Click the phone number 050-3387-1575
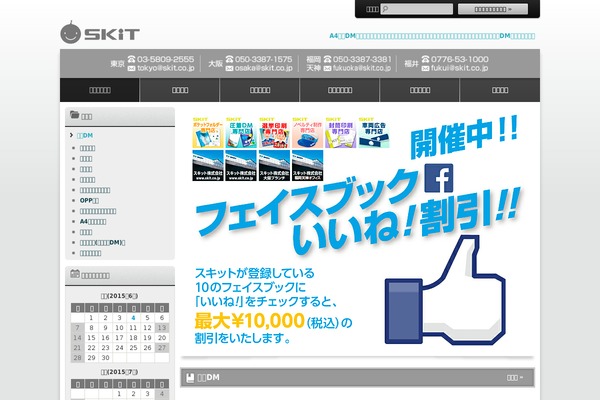Image resolution: width=600 pixels, height=400 pixels. [263, 59]
